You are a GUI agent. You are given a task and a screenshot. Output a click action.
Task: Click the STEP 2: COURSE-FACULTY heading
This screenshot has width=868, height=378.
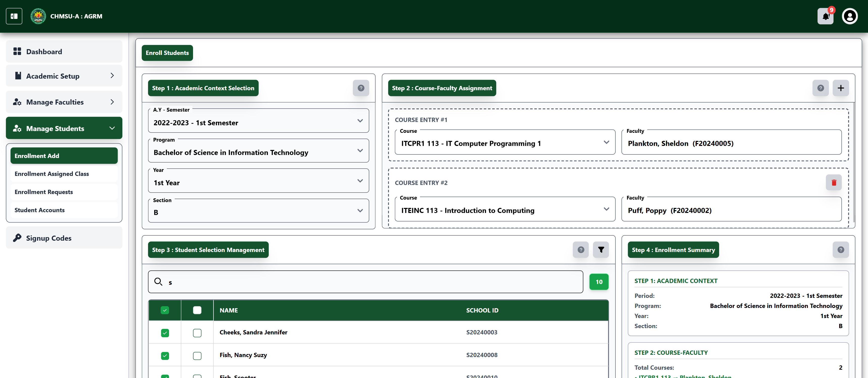[x=671, y=352]
